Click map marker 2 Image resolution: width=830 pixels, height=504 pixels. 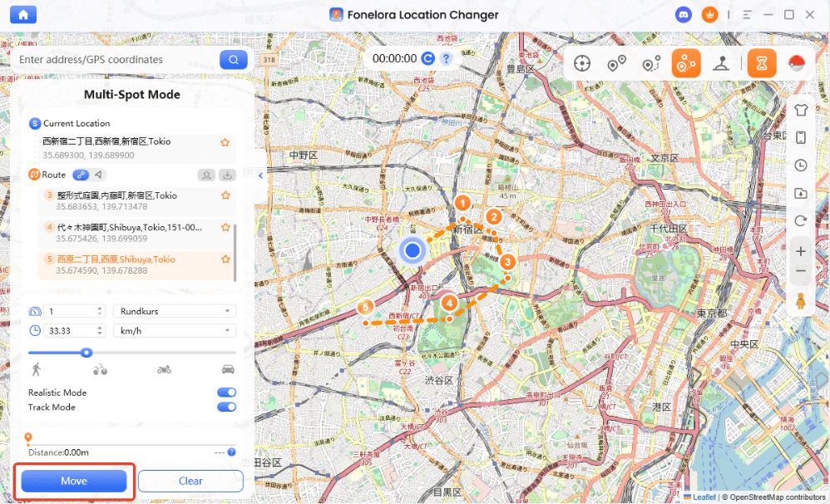[494, 216]
